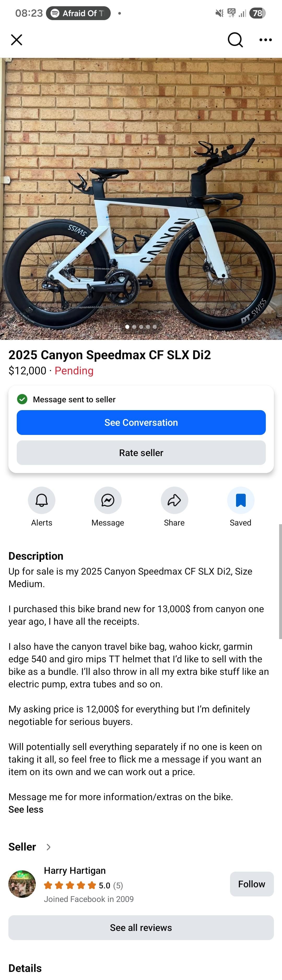282x980 pixels.
Task: Follow seller Harry Hartigan
Action: (251, 884)
